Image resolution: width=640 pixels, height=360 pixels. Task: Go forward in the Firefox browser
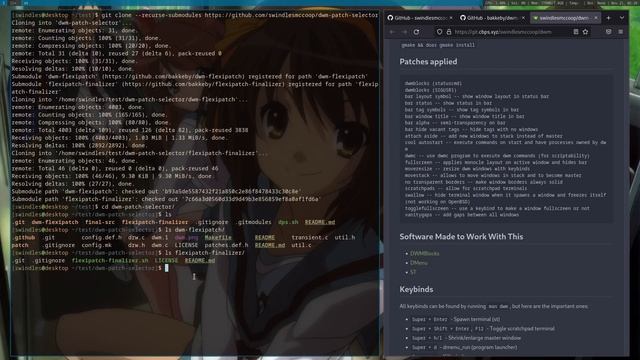tap(404, 32)
